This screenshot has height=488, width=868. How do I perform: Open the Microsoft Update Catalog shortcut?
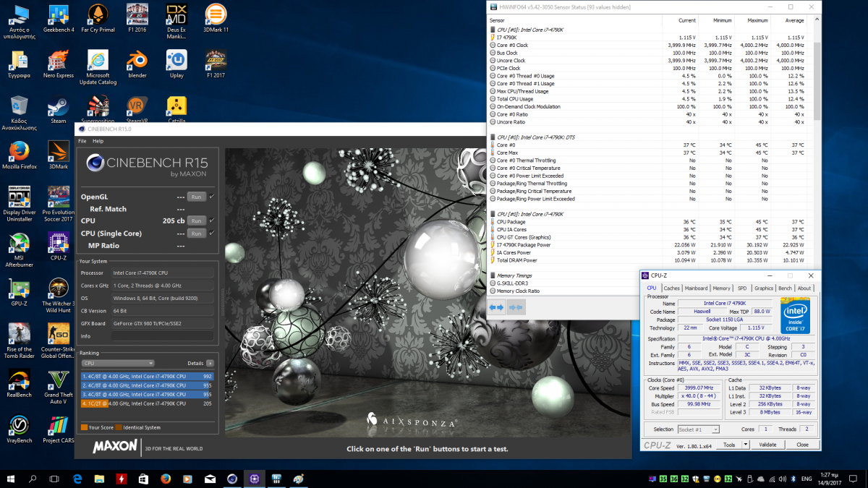click(97, 67)
